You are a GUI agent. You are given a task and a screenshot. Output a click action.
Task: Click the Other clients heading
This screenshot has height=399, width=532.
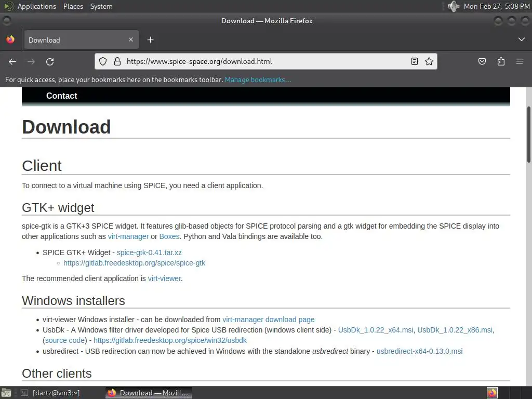pos(57,373)
